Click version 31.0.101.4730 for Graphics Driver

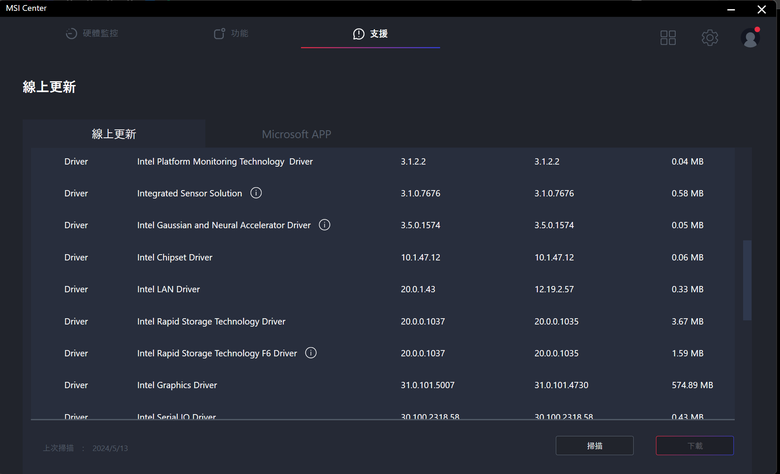(561, 385)
